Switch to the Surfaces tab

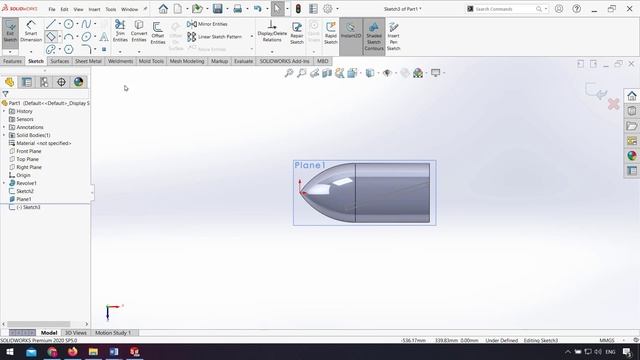(60, 61)
